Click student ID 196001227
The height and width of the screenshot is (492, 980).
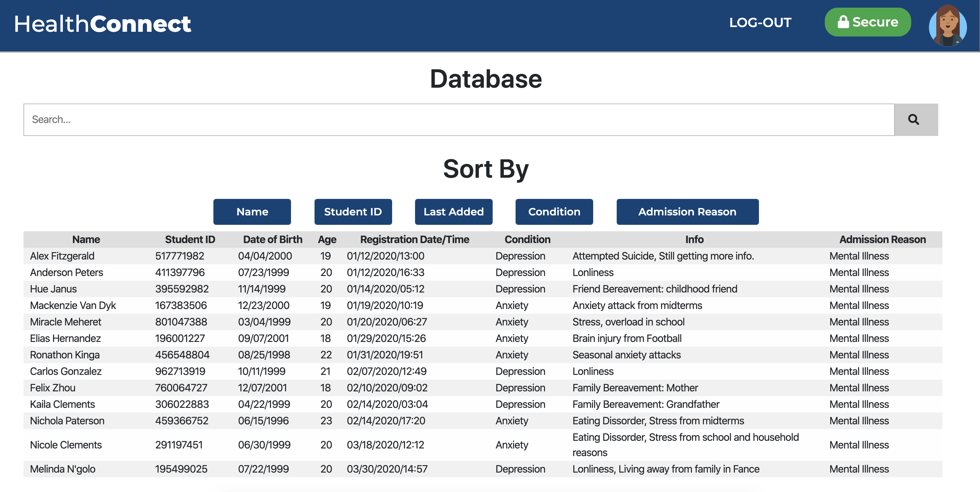(x=180, y=338)
